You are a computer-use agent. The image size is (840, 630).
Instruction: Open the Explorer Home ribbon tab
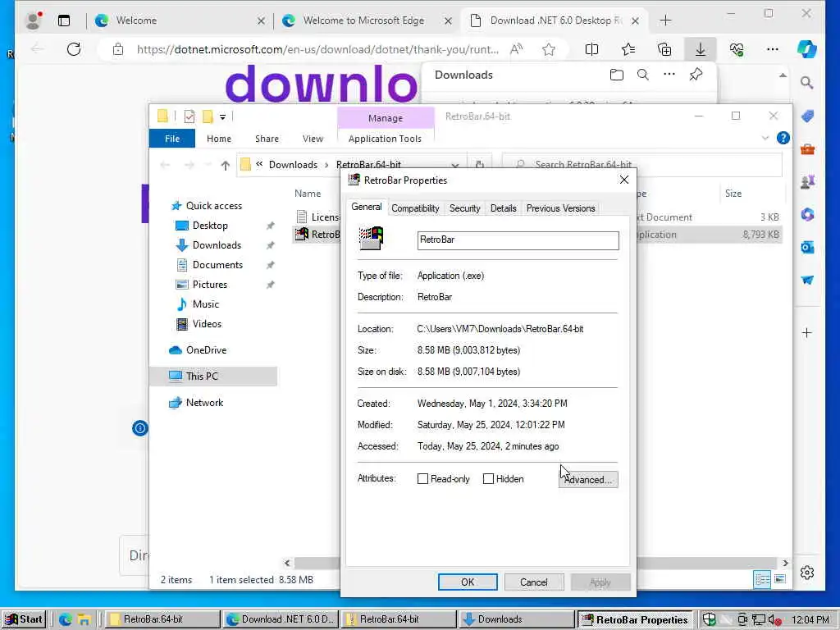219,139
